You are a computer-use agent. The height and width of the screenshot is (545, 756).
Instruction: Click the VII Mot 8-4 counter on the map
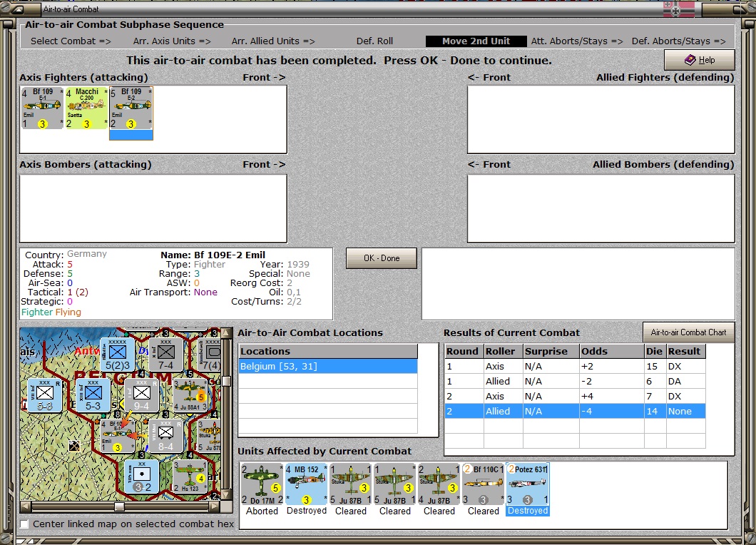pyautogui.click(x=166, y=436)
